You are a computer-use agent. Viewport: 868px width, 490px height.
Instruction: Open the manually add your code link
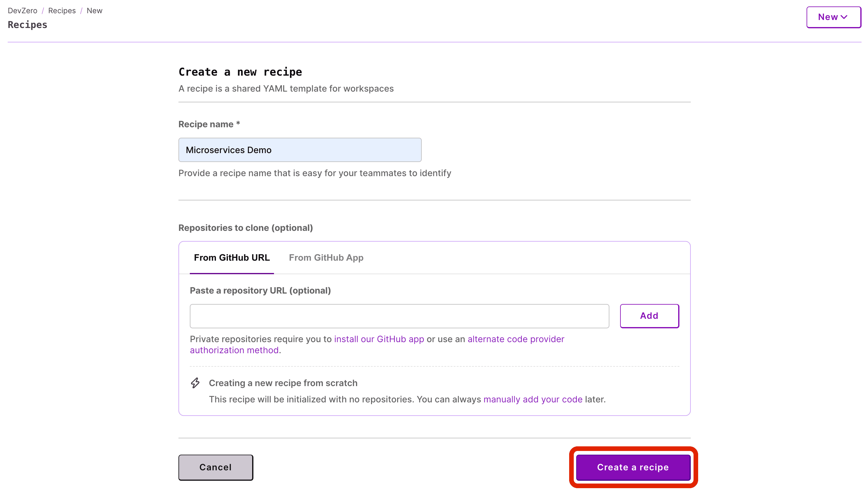click(534, 399)
